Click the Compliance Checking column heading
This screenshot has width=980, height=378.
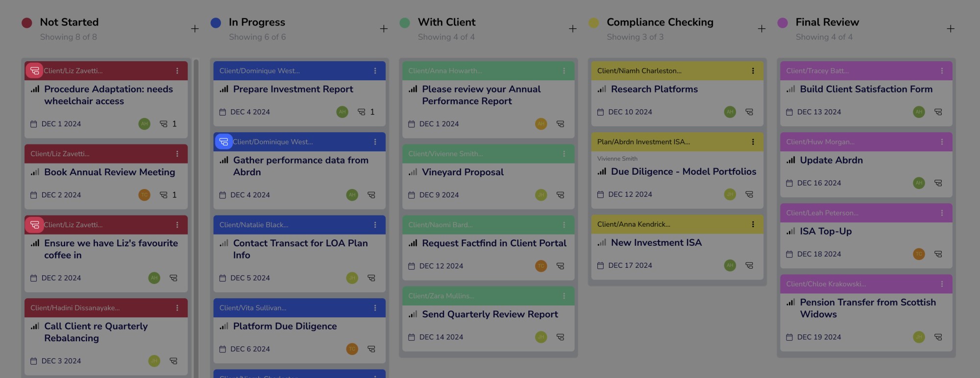[x=660, y=23]
